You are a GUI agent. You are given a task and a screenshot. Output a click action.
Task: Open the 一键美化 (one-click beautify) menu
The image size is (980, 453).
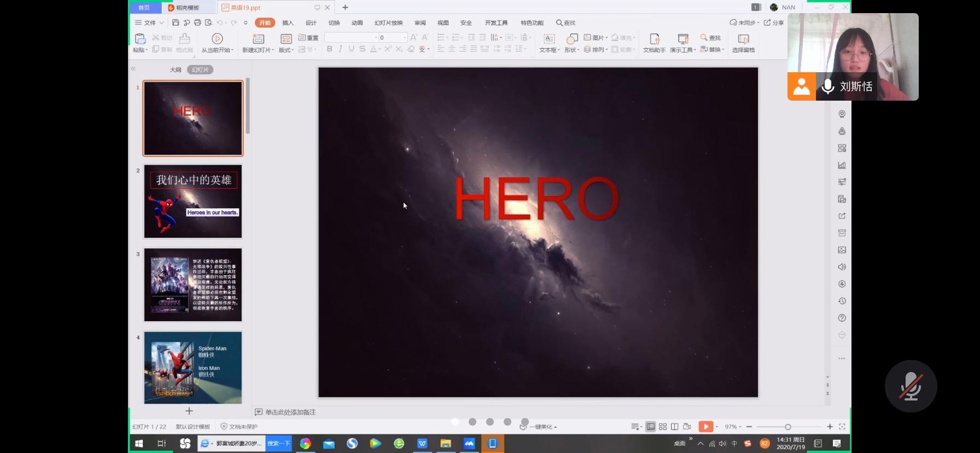[539, 427]
